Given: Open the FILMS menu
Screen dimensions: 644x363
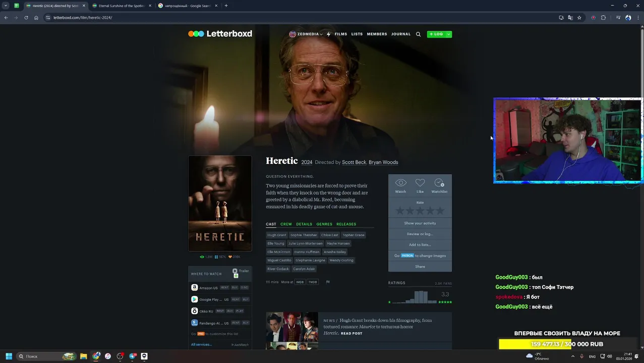Looking at the screenshot, I should [x=341, y=34].
